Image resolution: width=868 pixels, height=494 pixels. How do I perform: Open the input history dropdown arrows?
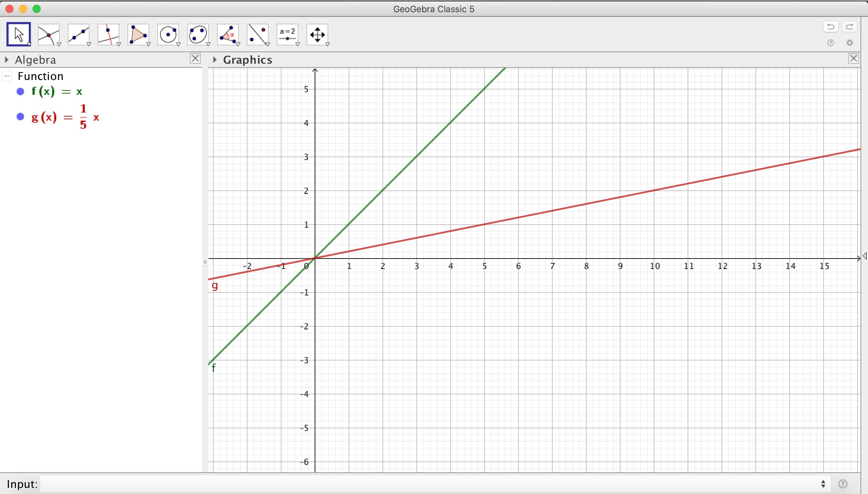click(823, 484)
